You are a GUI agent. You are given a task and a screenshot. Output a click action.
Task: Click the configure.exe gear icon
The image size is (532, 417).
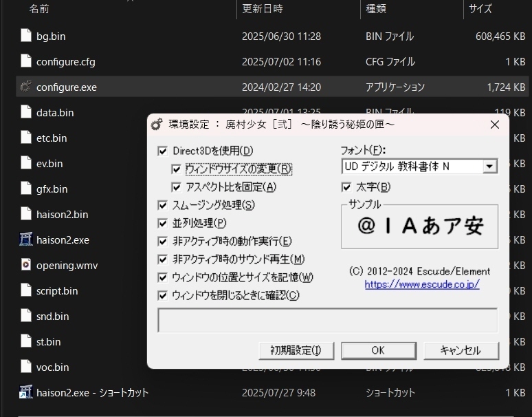coord(26,87)
